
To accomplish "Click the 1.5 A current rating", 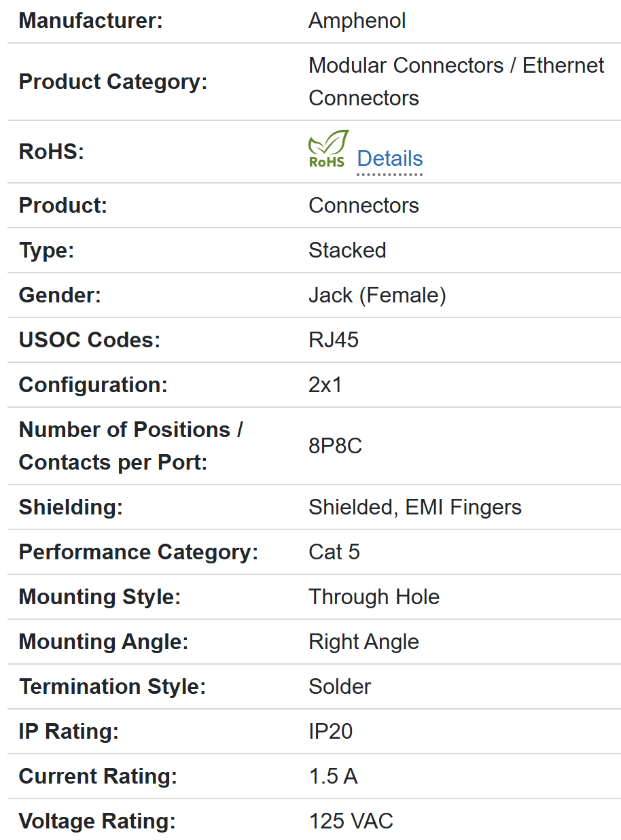I will coord(333,776).
